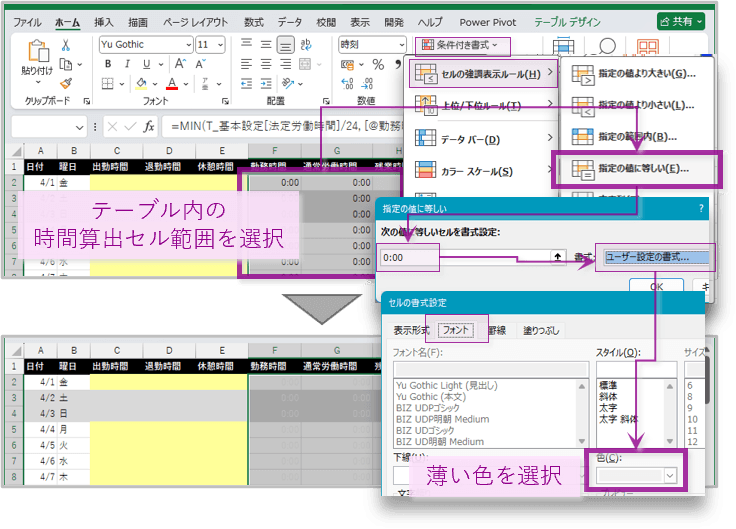Choose 指定の値より大きい(G)... rule
This screenshot has height=529, width=736.
(x=636, y=74)
